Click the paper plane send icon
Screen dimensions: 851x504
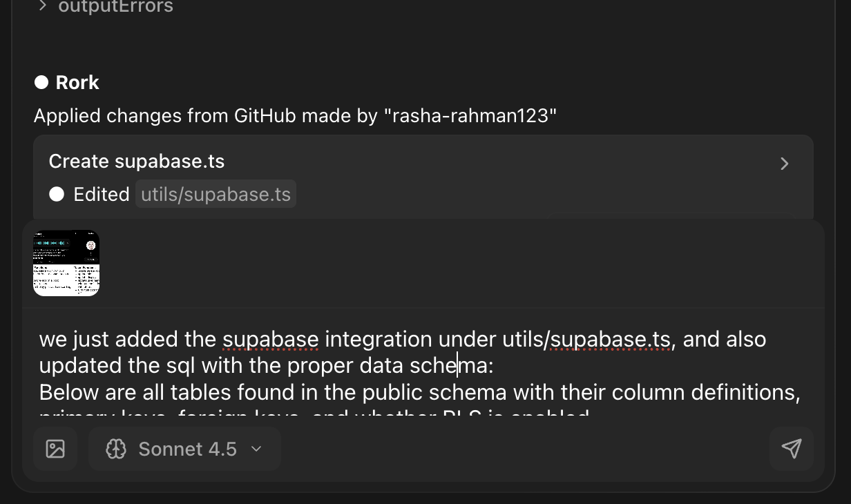[792, 449]
